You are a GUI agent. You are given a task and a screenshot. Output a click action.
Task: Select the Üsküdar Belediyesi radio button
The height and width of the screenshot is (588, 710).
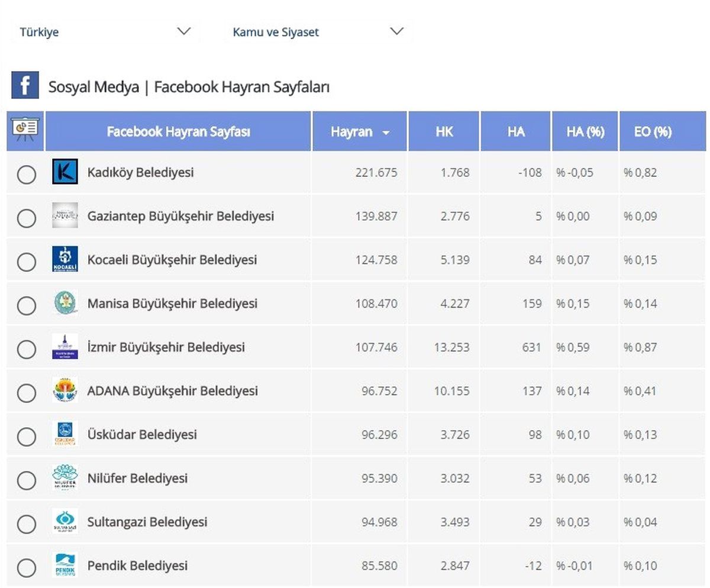(26, 437)
